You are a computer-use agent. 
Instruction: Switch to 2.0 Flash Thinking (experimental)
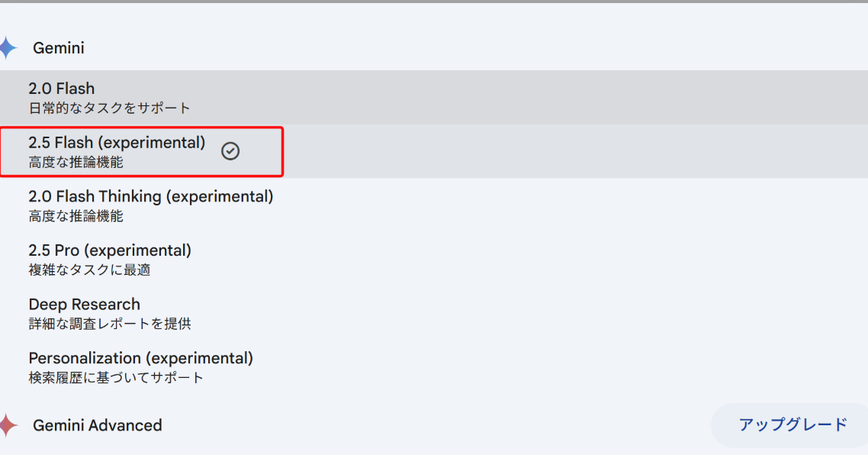click(x=150, y=197)
